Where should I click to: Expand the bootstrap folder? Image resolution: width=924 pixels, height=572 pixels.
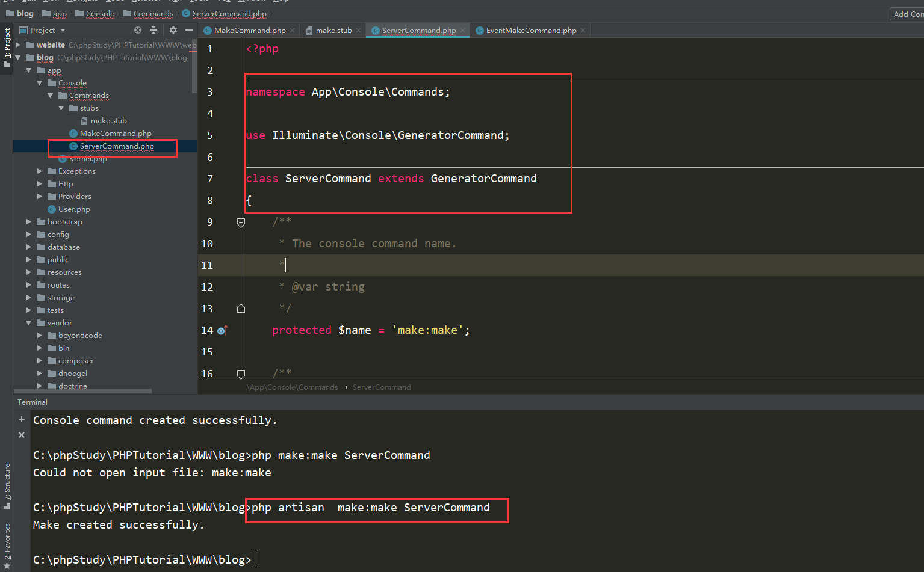click(29, 221)
